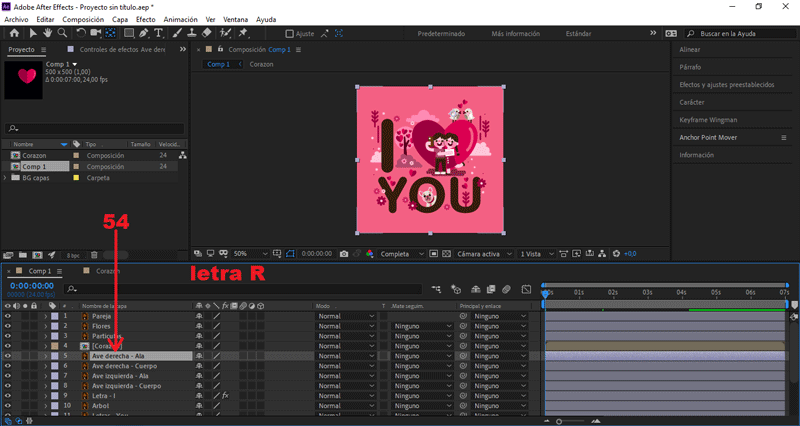Click the Home icon in toolbar

13,33
